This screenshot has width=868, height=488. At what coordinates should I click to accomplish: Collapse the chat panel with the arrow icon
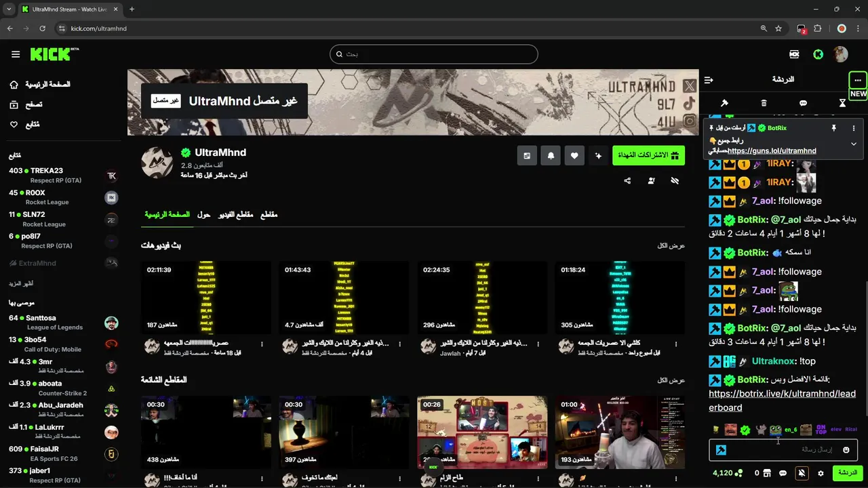tap(709, 80)
